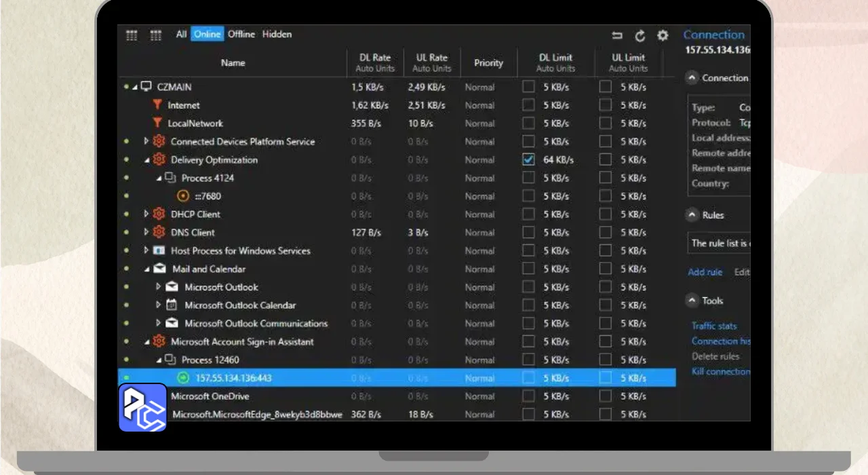Viewport: 868px width, 475px height.
Task: Sort by the DL Rate column header
Action: click(374, 62)
